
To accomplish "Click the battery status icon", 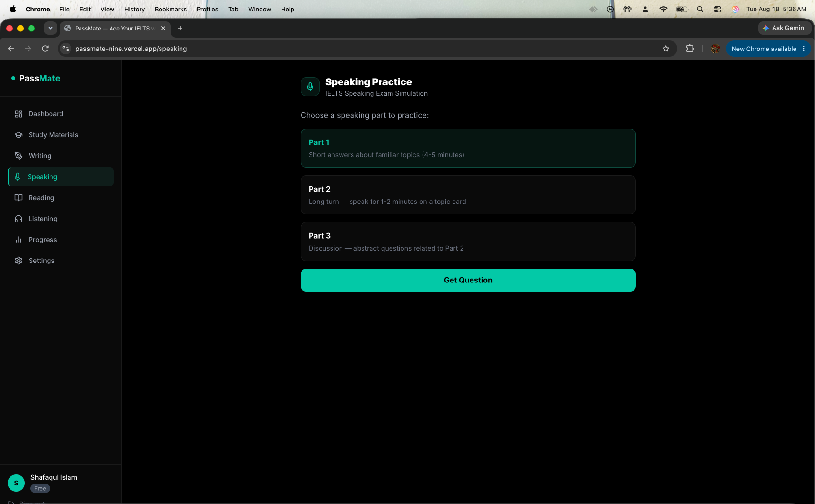I will coord(682,9).
